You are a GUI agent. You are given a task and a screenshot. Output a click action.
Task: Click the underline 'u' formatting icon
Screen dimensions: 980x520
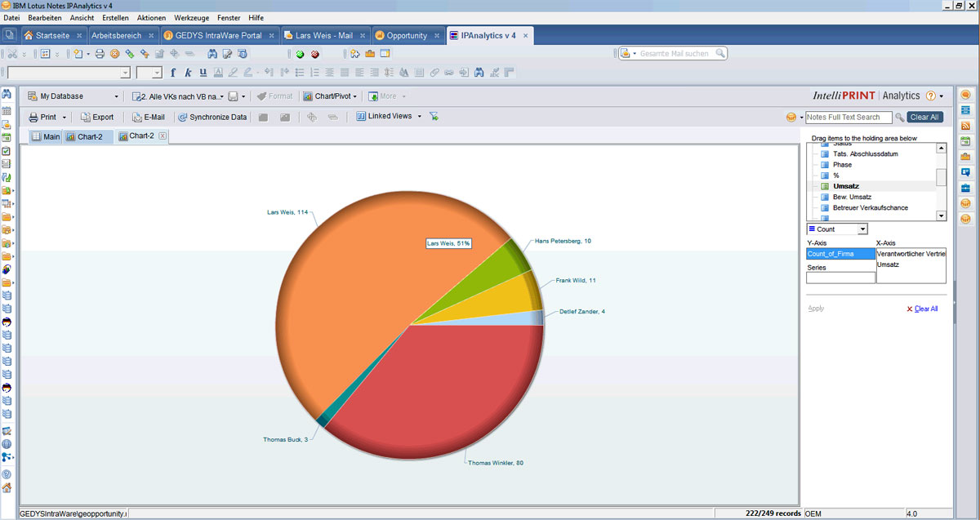[x=203, y=73]
